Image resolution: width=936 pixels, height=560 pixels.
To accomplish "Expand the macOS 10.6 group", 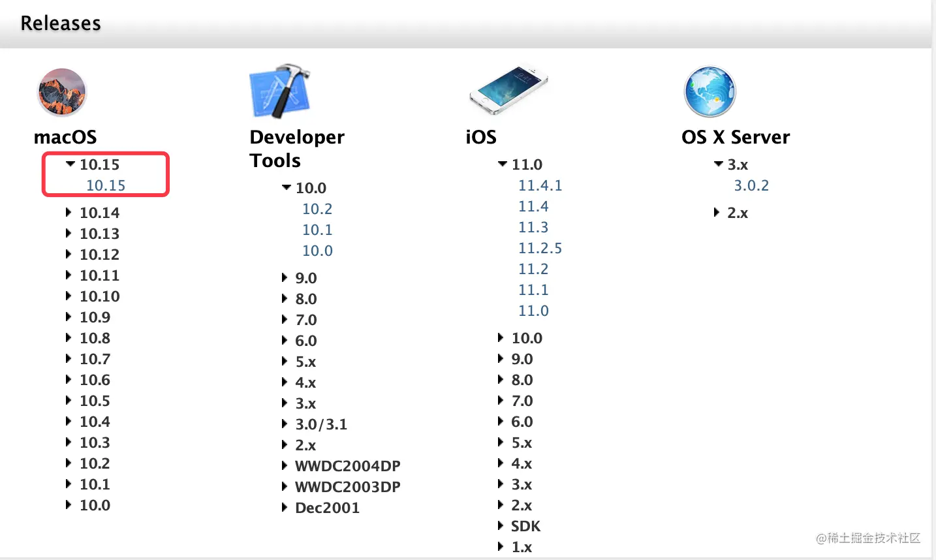I will (x=69, y=379).
